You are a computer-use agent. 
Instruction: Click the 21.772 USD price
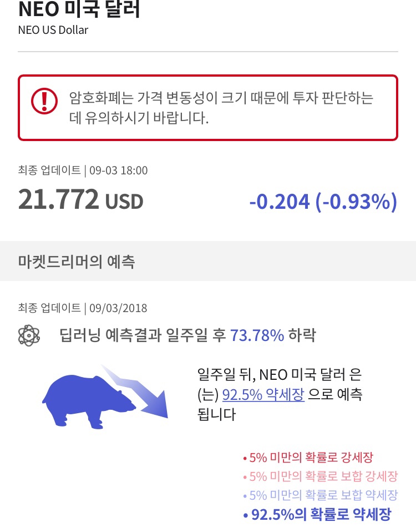tap(80, 200)
